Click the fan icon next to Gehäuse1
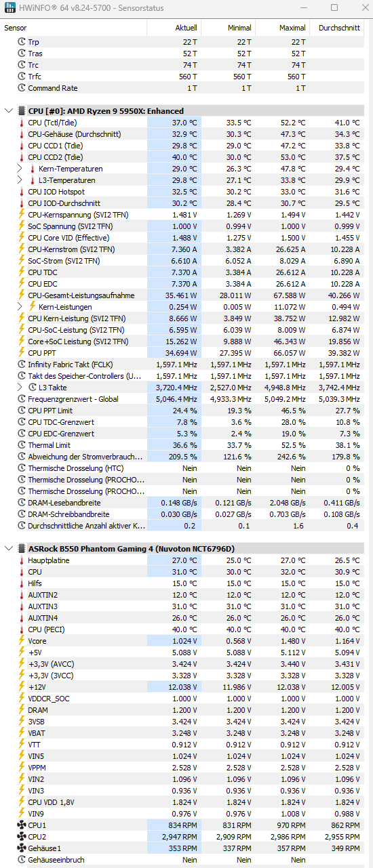The image size is (373, 868). [21, 848]
